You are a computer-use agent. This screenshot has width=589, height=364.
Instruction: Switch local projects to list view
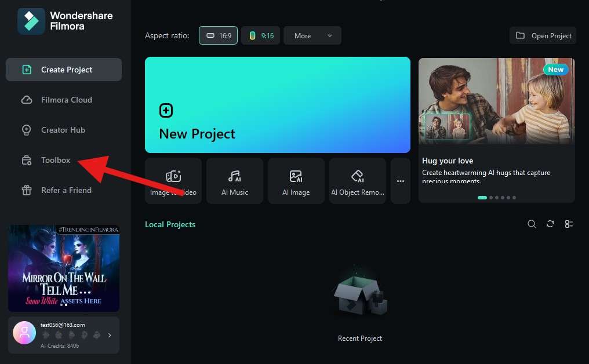(569, 224)
